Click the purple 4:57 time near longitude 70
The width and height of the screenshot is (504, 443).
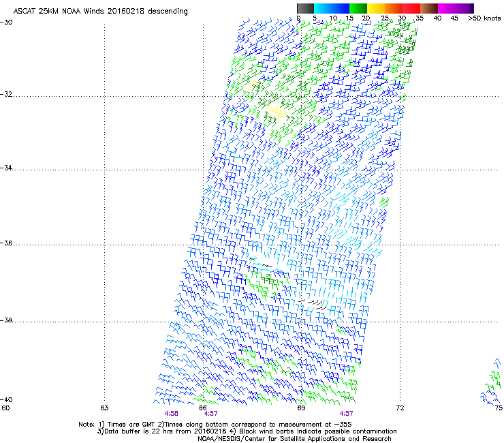pyautogui.click(x=346, y=414)
